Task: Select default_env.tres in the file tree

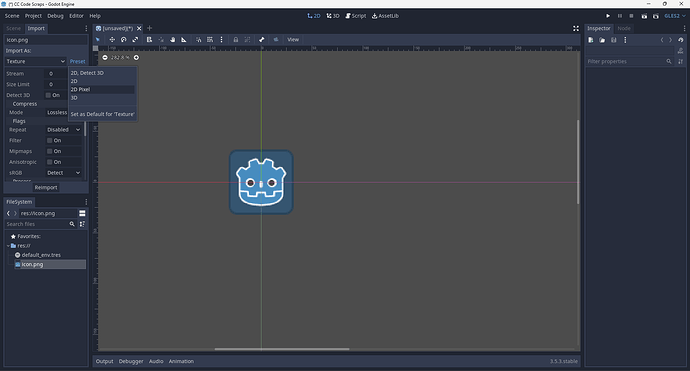Action: pos(41,255)
